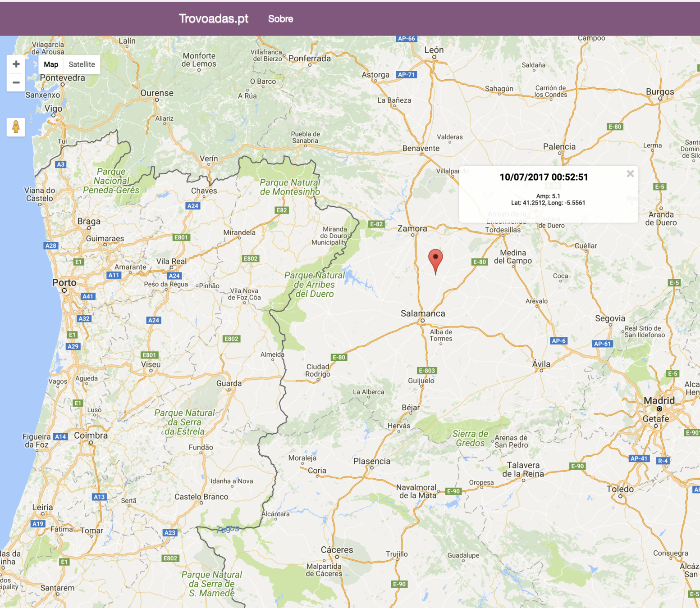Click the Porto city label

point(64,282)
